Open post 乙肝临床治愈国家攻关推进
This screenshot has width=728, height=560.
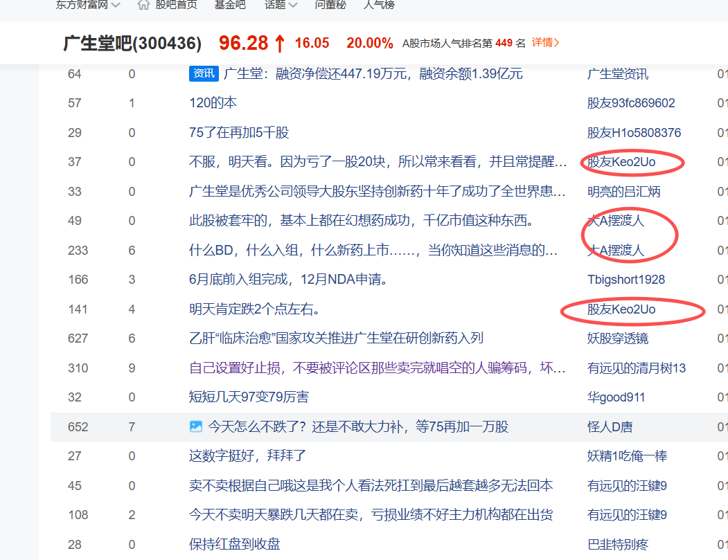336,338
